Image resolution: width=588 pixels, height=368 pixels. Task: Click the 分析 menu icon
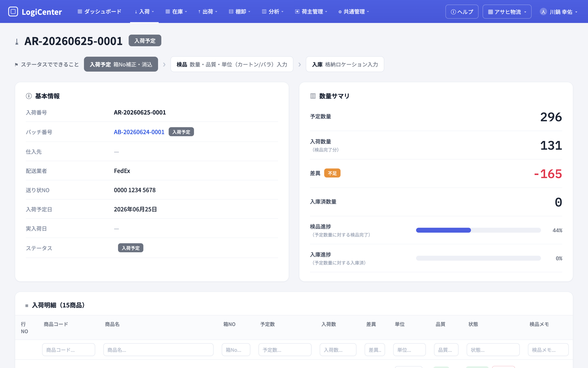click(264, 11)
